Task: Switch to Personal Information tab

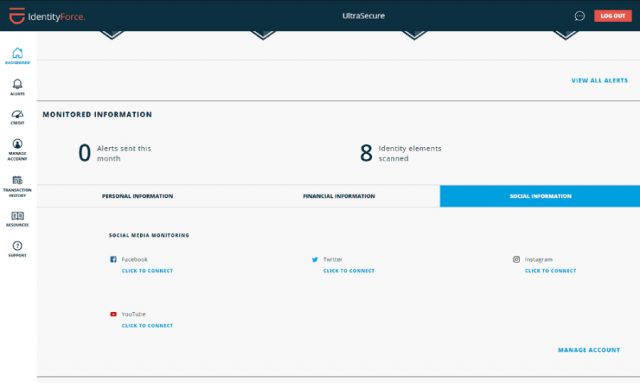Action: [138, 196]
